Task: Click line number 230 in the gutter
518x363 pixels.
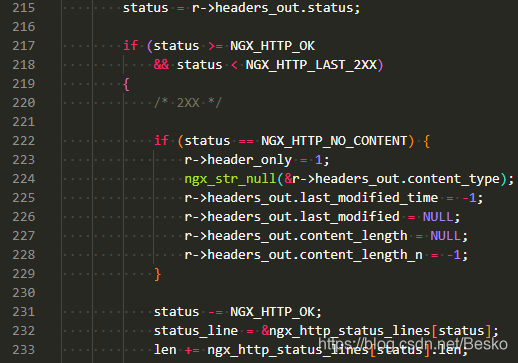Action: click(23, 293)
